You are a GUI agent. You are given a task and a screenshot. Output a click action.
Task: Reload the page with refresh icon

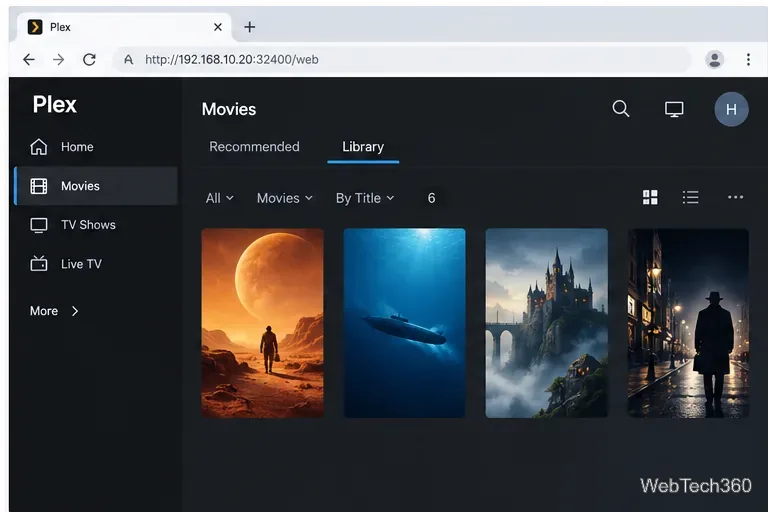pyautogui.click(x=89, y=59)
